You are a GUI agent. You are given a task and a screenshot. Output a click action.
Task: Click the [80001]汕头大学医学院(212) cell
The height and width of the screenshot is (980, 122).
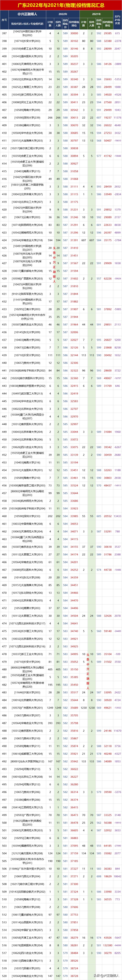(x=27, y=762)
